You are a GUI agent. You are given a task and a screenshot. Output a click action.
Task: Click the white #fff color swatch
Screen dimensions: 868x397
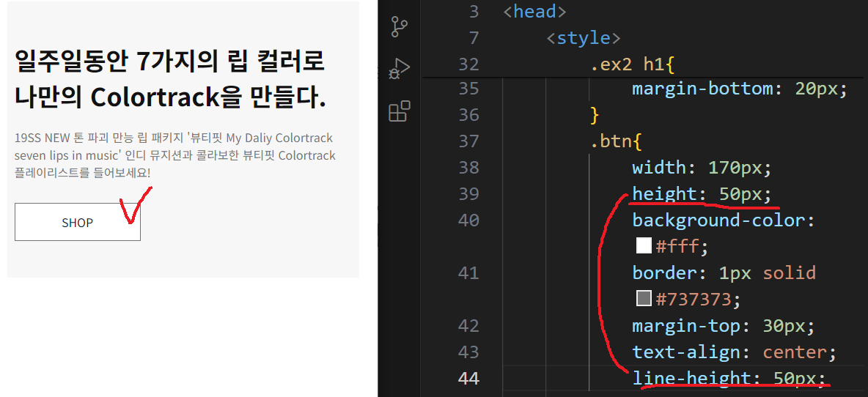[644, 245]
